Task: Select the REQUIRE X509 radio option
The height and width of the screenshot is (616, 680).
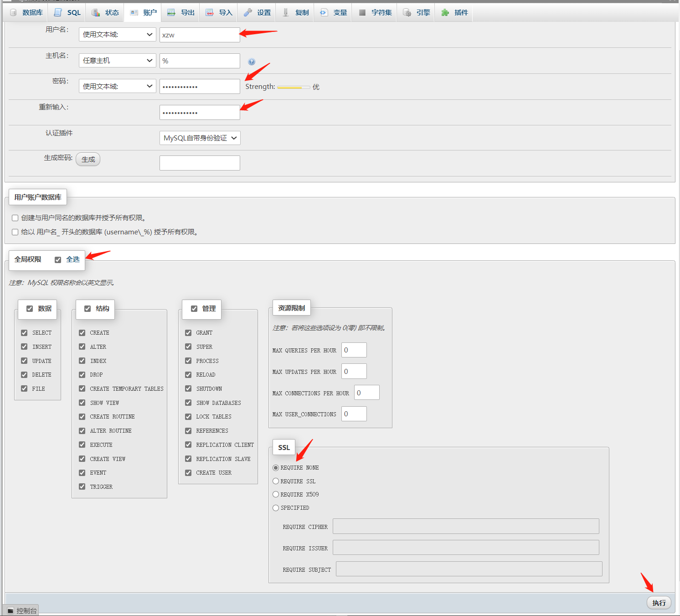Action: click(x=276, y=494)
